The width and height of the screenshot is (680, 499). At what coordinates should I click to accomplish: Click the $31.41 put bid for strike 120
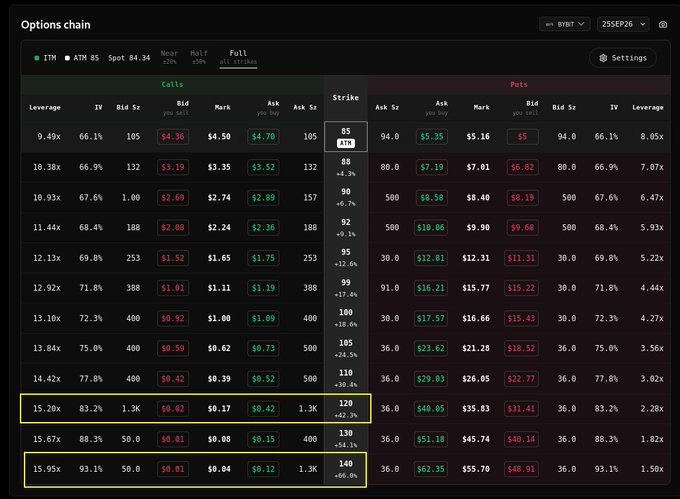pos(521,409)
